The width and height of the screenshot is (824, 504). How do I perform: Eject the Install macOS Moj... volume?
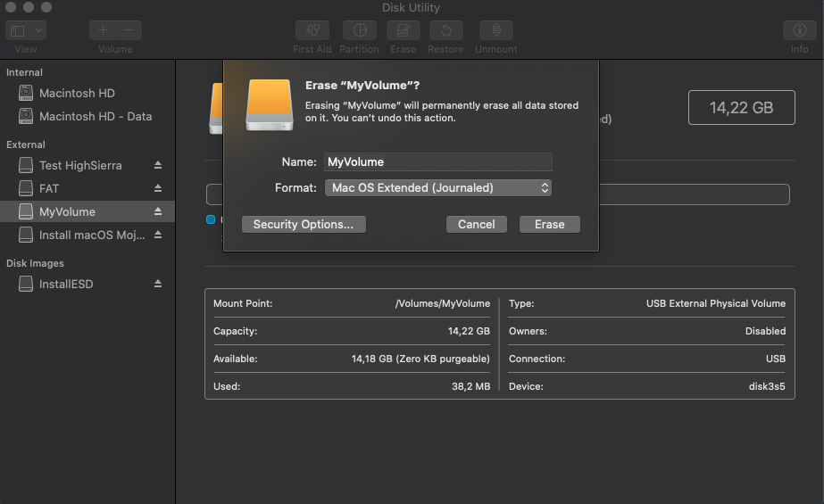tap(158, 235)
